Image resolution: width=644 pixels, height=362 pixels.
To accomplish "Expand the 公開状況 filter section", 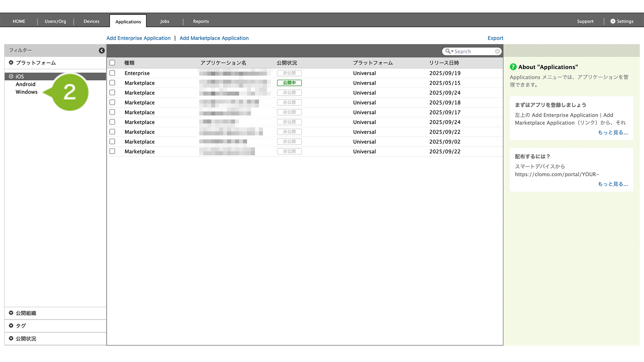I will point(11,338).
